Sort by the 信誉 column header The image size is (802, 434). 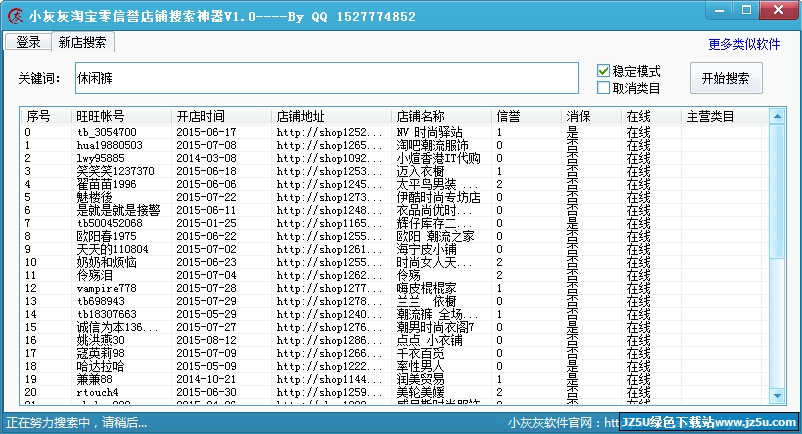click(526, 116)
